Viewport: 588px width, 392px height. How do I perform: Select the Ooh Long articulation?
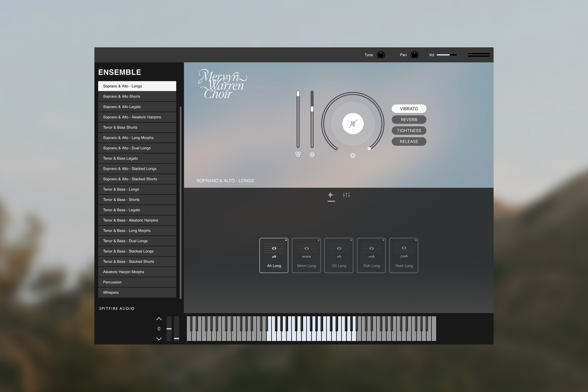371,255
